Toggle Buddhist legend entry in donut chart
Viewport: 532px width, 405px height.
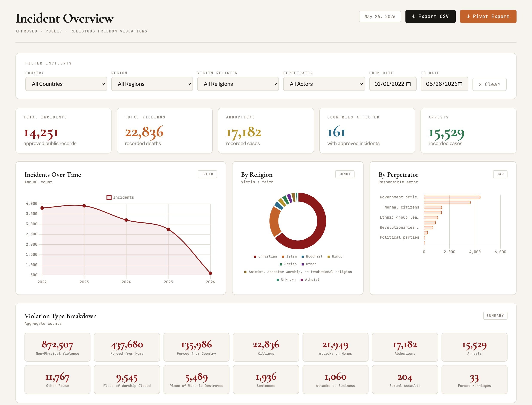pyautogui.click(x=312, y=256)
